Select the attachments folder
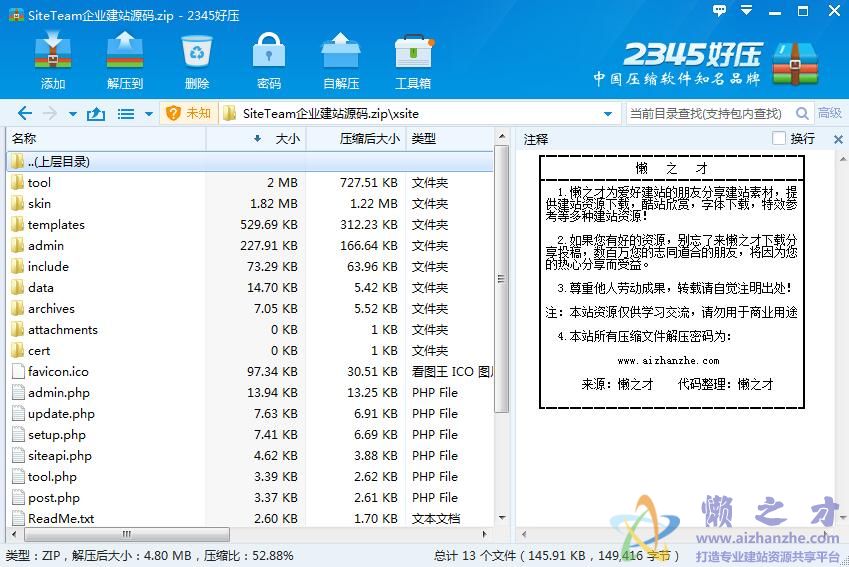849x567 pixels. tap(250, 330)
